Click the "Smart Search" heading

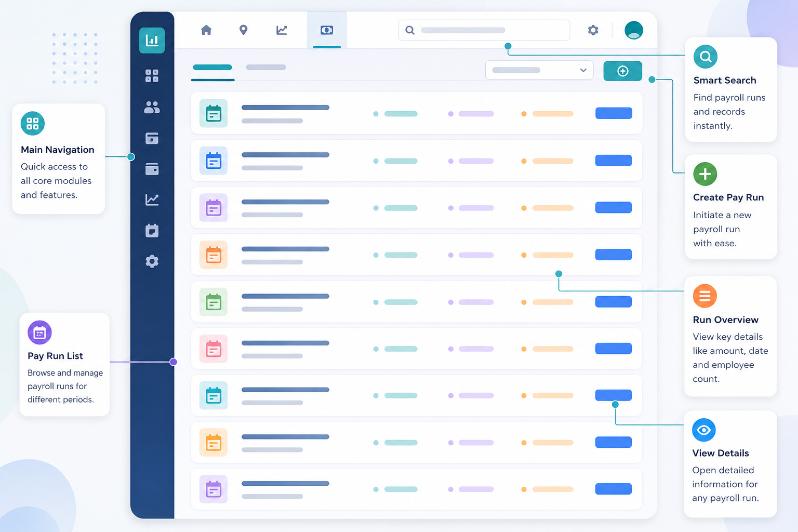(x=725, y=81)
